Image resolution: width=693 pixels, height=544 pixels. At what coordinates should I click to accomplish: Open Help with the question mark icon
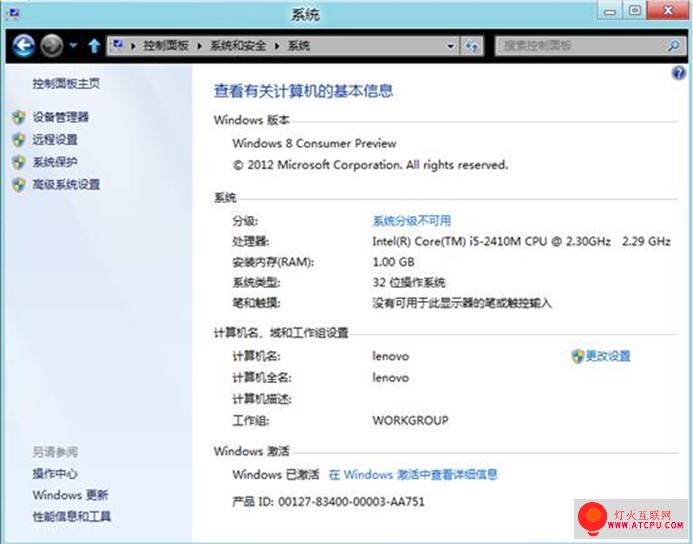[678, 73]
